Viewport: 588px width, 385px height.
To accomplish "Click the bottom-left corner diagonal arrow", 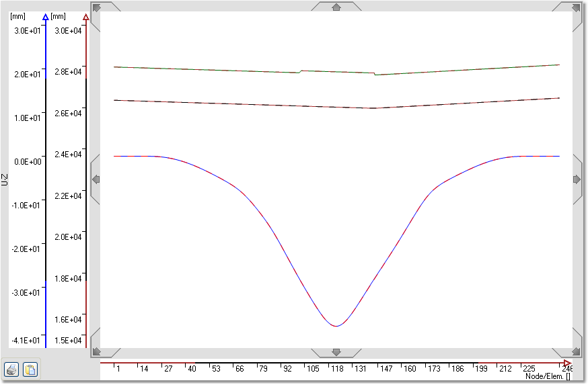I will [x=97, y=351].
